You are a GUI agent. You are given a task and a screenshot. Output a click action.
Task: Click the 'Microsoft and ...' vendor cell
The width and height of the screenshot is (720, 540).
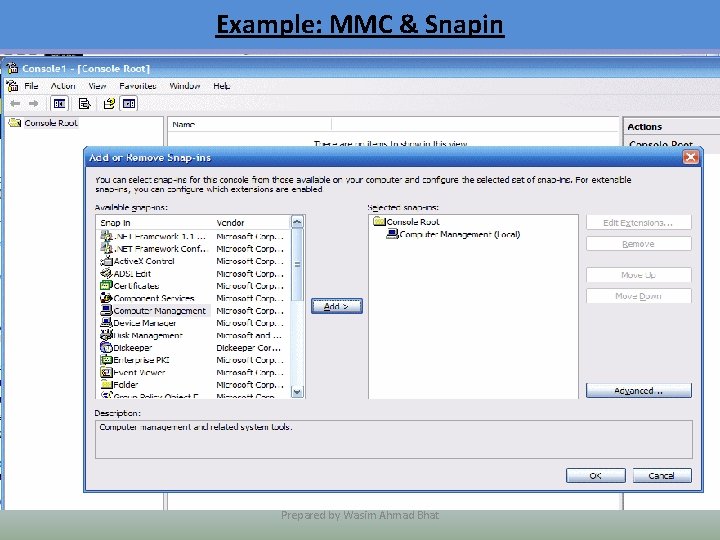[x=249, y=335]
